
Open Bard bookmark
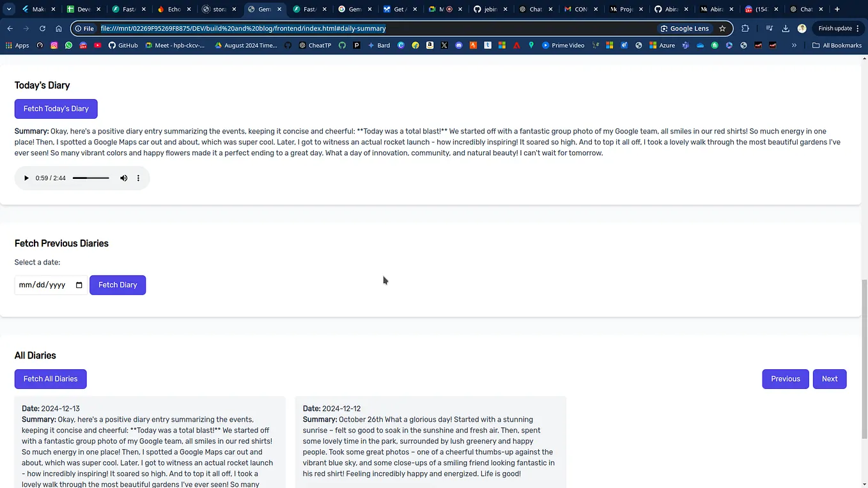pos(379,45)
